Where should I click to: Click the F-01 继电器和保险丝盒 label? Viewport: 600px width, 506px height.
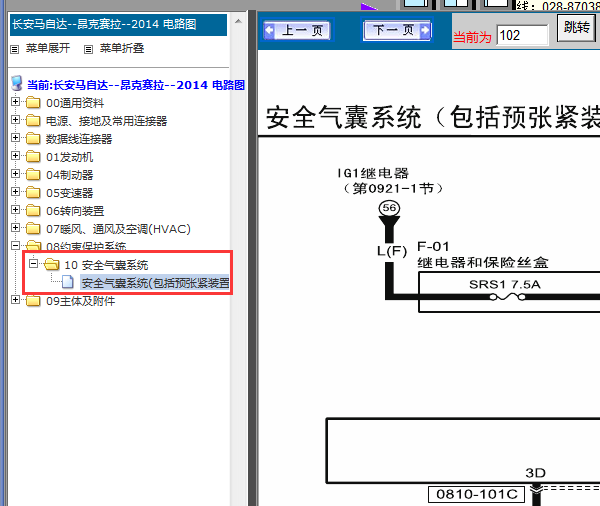tap(483, 254)
